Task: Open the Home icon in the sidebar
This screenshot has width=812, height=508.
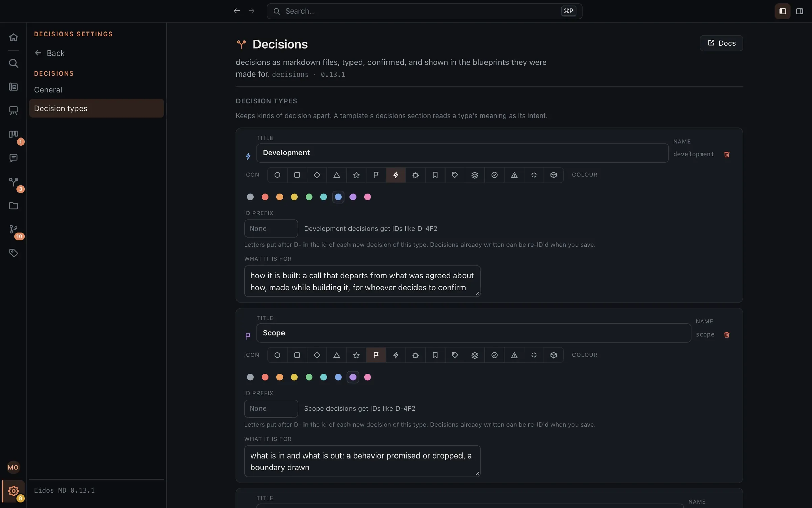Action: tap(13, 37)
